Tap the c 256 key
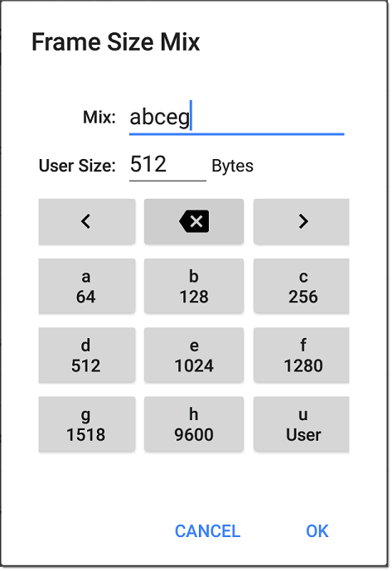This screenshot has height=571, width=392. coord(302,286)
